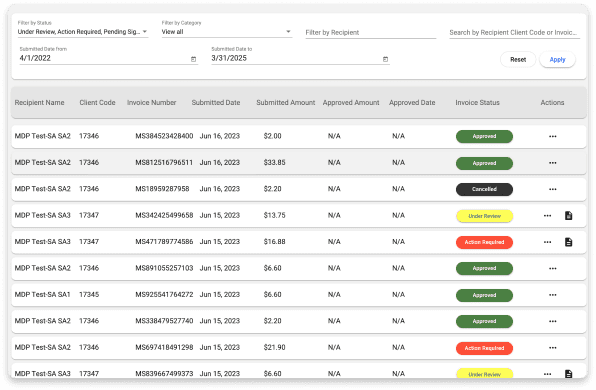Screen dimensions: 596x390
Task: View document icon for invoice MS471789774586
Action: (568, 242)
